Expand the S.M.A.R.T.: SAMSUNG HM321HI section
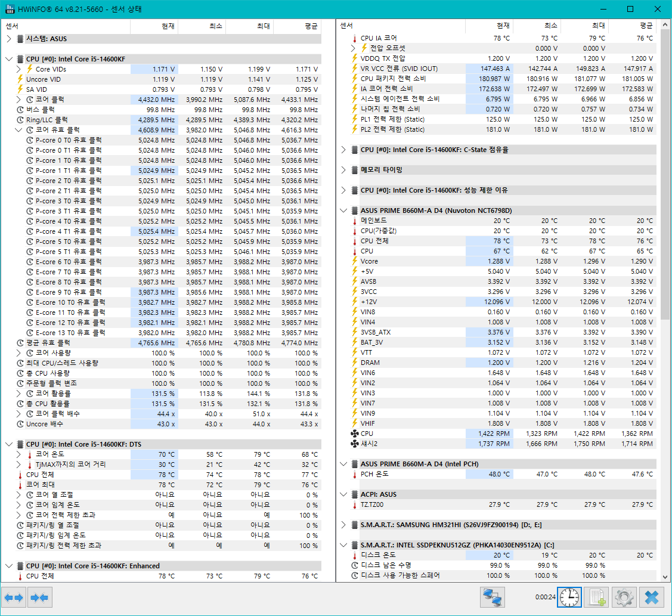Viewport: 672px width, 616px height. pyautogui.click(x=343, y=525)
